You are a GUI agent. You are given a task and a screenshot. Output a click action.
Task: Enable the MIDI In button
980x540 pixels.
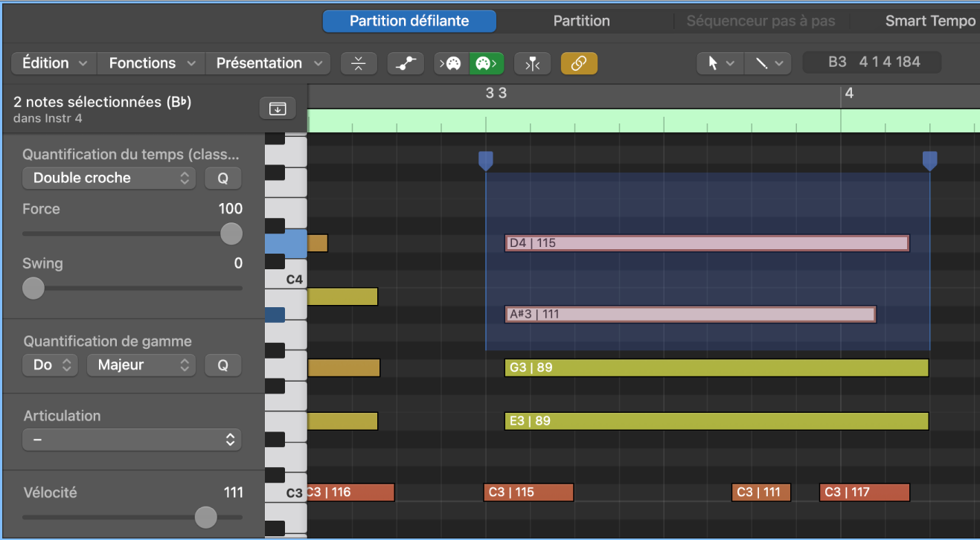click(x=452, y=63)
